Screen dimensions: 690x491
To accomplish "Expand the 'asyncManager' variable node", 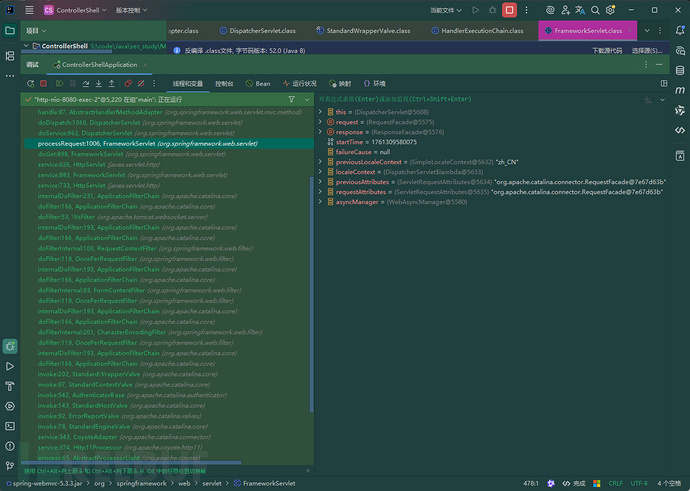I will [x=321, y=202].
